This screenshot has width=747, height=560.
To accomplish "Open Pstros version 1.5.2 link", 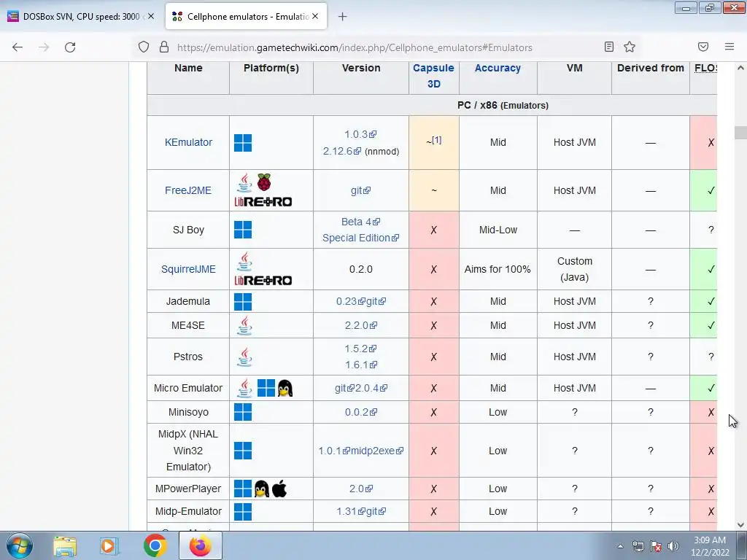I will (360, 349).
